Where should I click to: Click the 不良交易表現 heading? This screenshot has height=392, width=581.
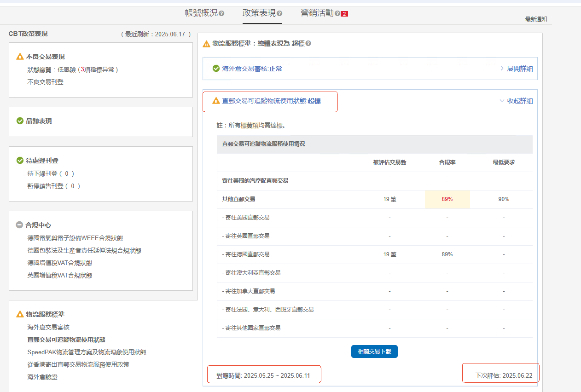pyautogui.click(x=46, y=57)
